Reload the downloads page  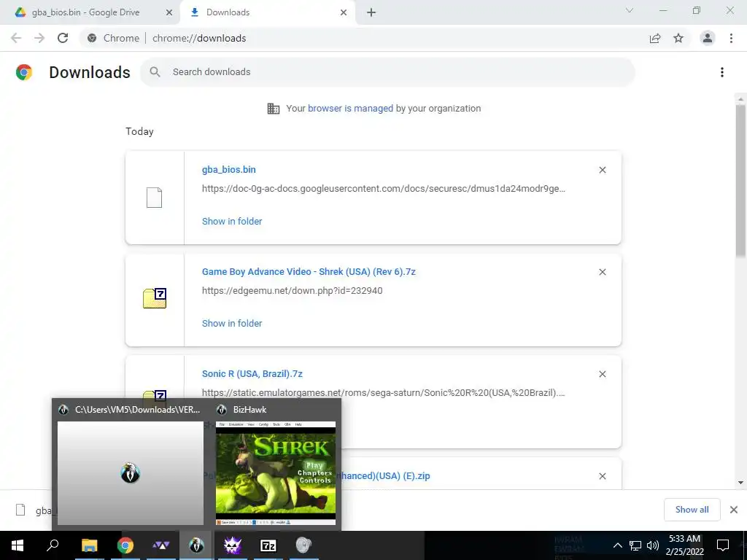point(63,38)
